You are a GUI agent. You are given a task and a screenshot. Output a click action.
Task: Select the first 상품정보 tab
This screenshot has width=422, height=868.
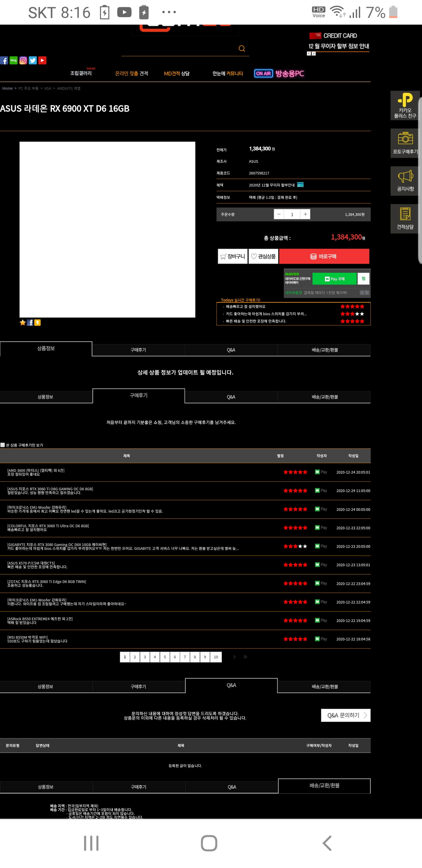click(46, 348)
